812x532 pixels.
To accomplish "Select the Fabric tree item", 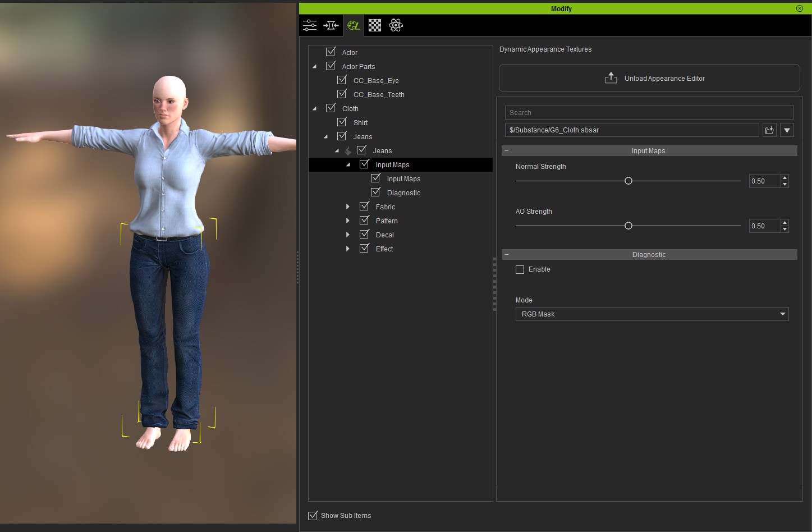I will 386,207.
